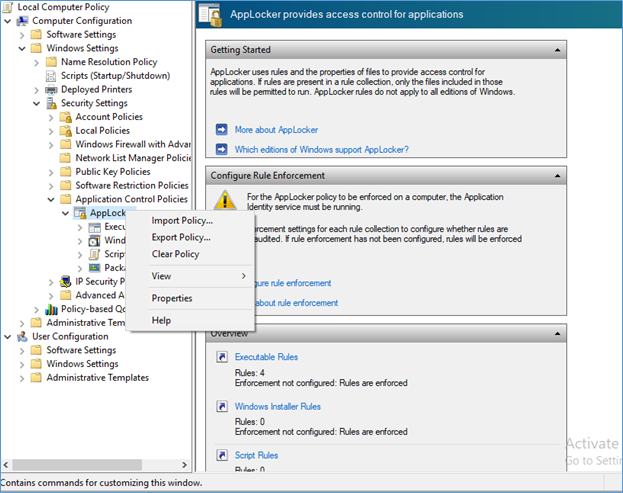Click the User Configuration icon
623x493 pixels.
coord(22,336)
